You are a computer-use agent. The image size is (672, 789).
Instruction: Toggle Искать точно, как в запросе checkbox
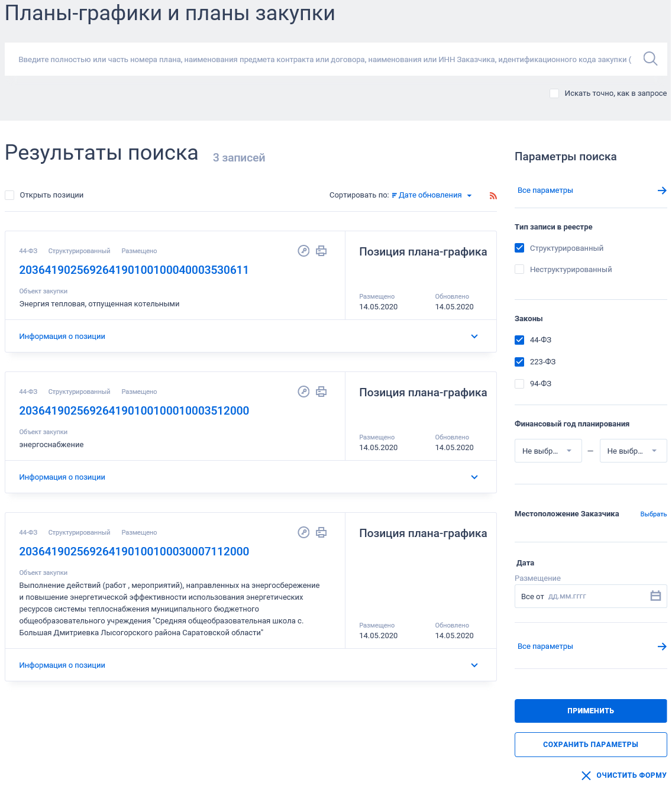click(x=554, y=93)
